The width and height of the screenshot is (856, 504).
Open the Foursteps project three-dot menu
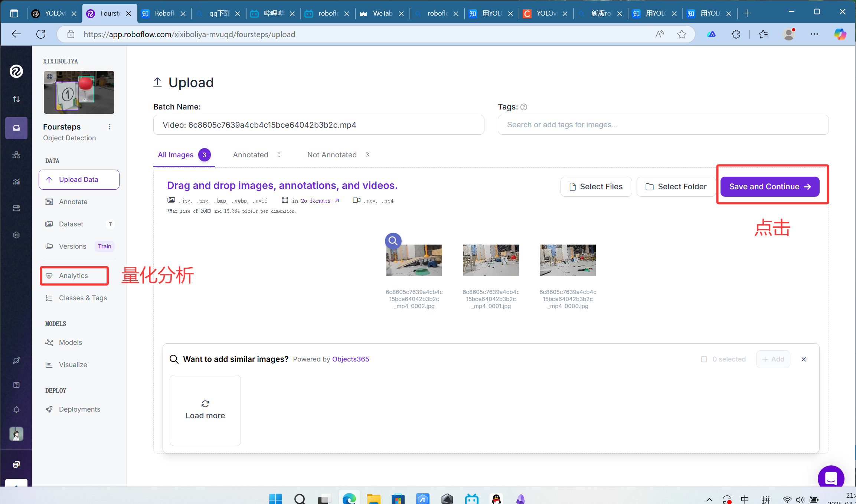[110, 127]
